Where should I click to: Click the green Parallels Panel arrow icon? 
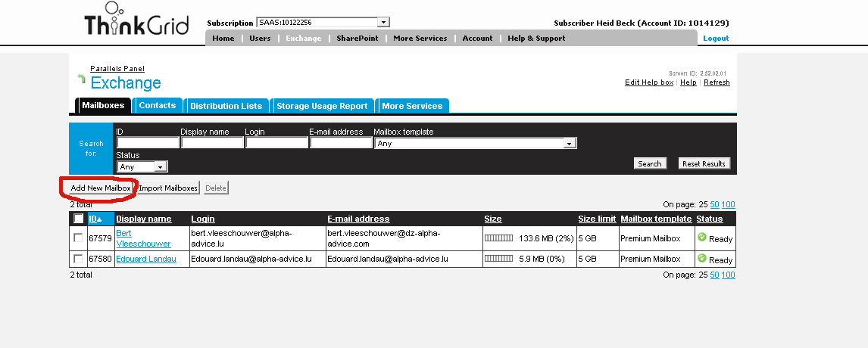click(x=81, y=79)
